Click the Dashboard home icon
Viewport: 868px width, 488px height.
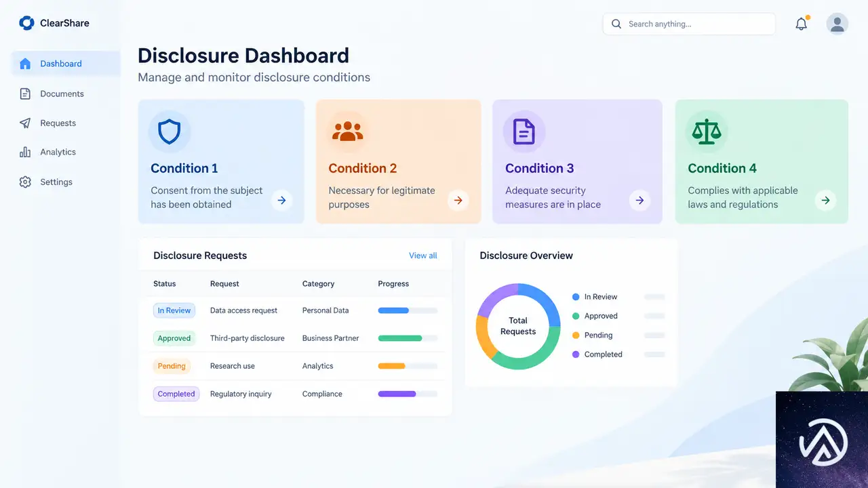click(25, 64)
